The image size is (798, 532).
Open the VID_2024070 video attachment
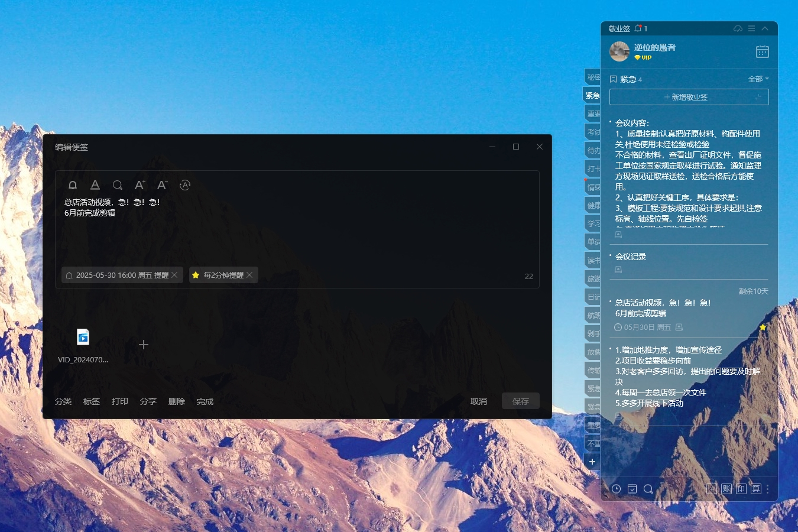(x=83, y=337)
